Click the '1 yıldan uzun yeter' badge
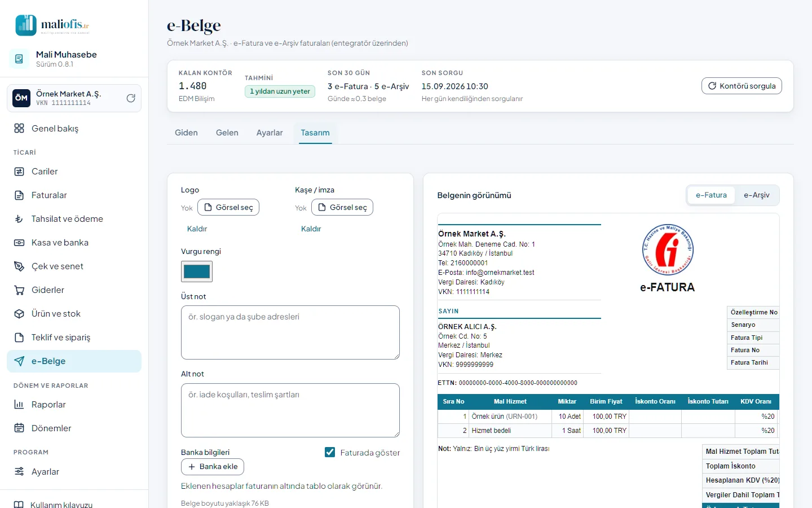 point(280,91)
